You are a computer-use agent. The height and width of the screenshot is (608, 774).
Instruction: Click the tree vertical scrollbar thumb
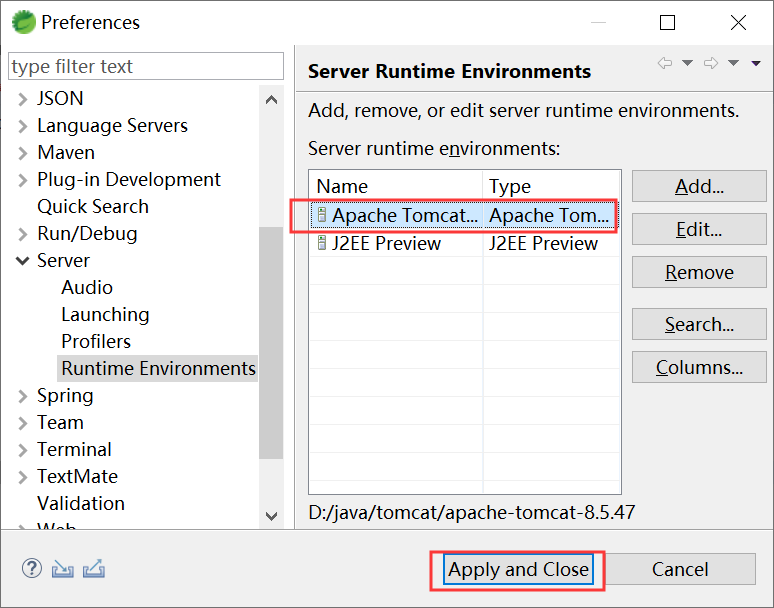[271, 343]
